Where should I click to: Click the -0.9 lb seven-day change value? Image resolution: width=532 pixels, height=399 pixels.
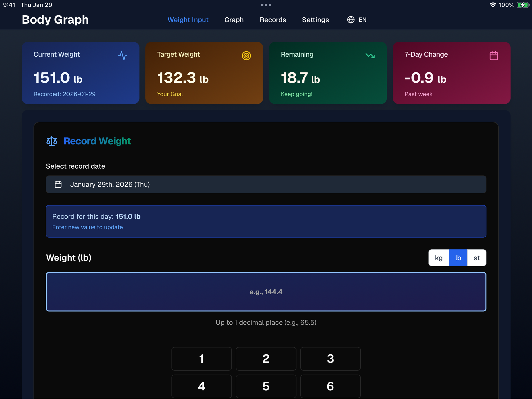coord(425,78)
